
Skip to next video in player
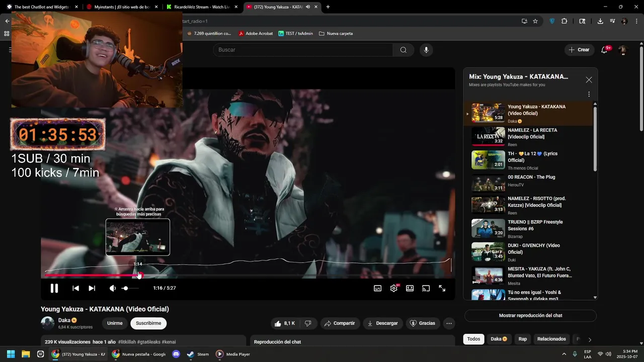(x=92, y=288)
